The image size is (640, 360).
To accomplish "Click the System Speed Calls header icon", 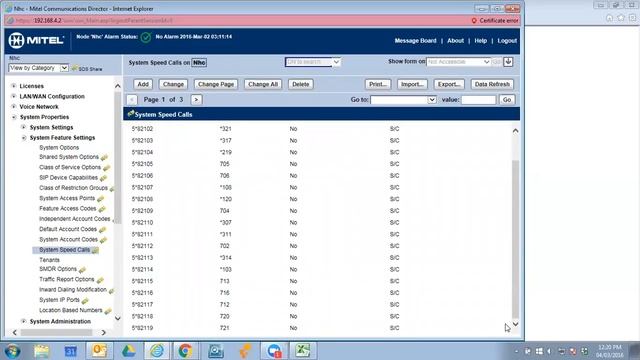I will [x=131, y=114].
